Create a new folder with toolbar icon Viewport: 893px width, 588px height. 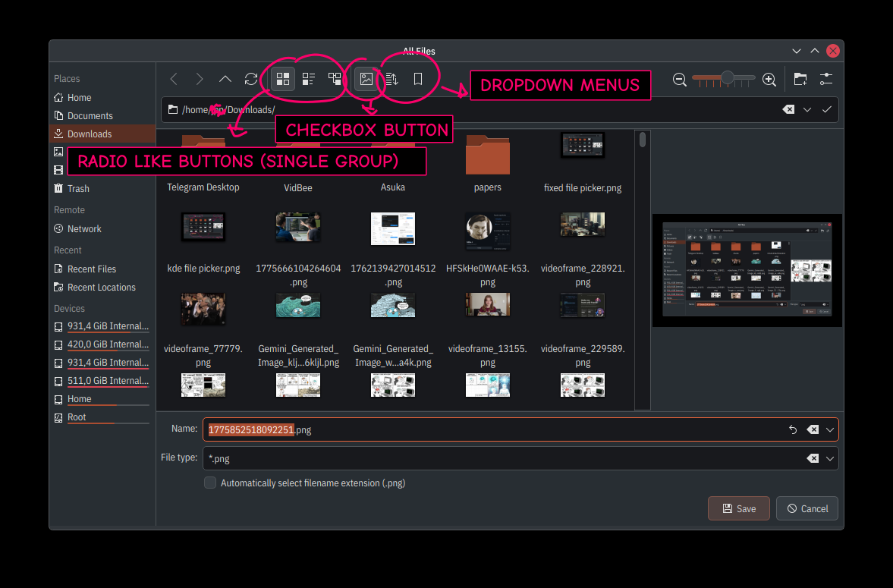800,79
